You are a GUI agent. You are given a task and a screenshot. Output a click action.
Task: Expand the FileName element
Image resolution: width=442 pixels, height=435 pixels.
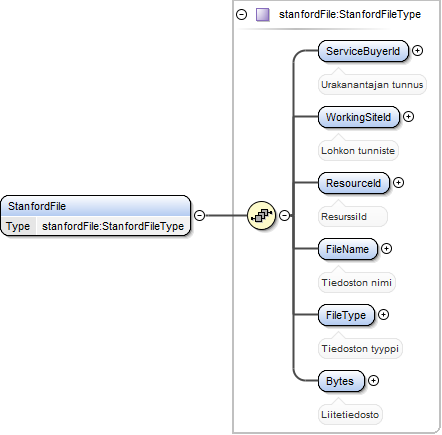coord(386,249)
